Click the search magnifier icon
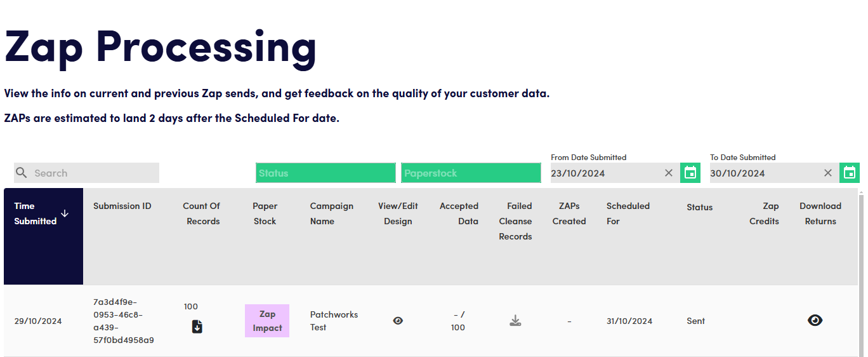The width and height of the screenshot is (868, 357). pyautogui.click(x=22, y=173)
